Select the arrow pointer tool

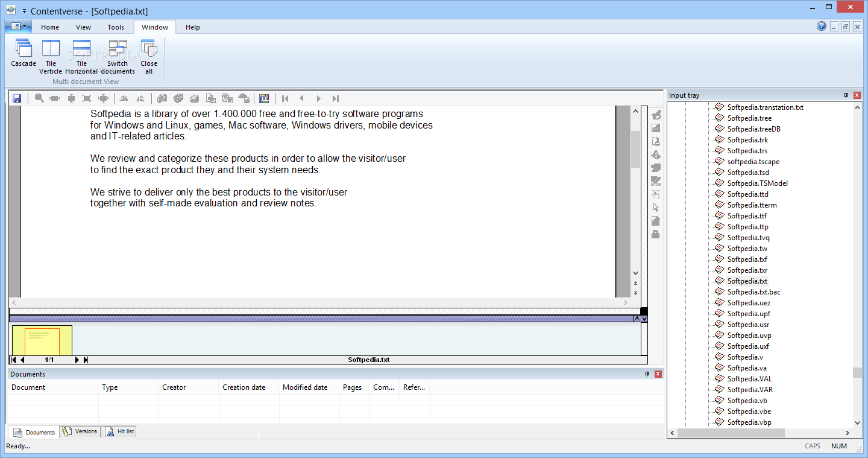[x=656, y=208]
